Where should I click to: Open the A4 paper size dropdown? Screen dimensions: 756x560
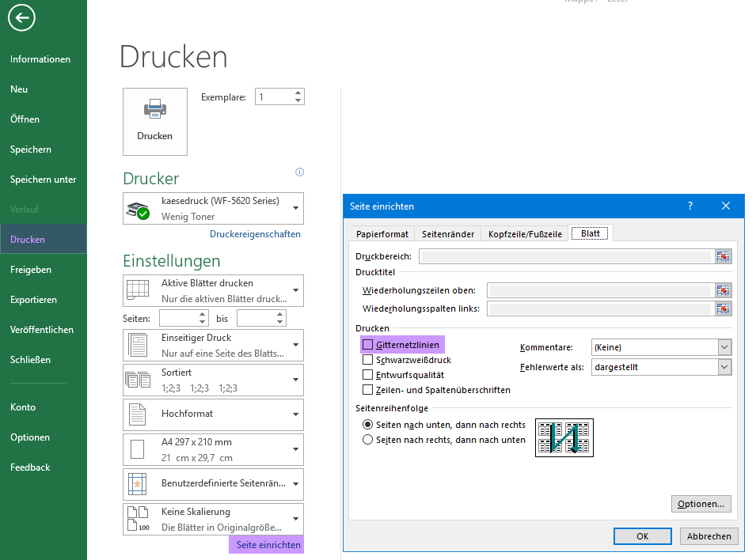(295, 449)
